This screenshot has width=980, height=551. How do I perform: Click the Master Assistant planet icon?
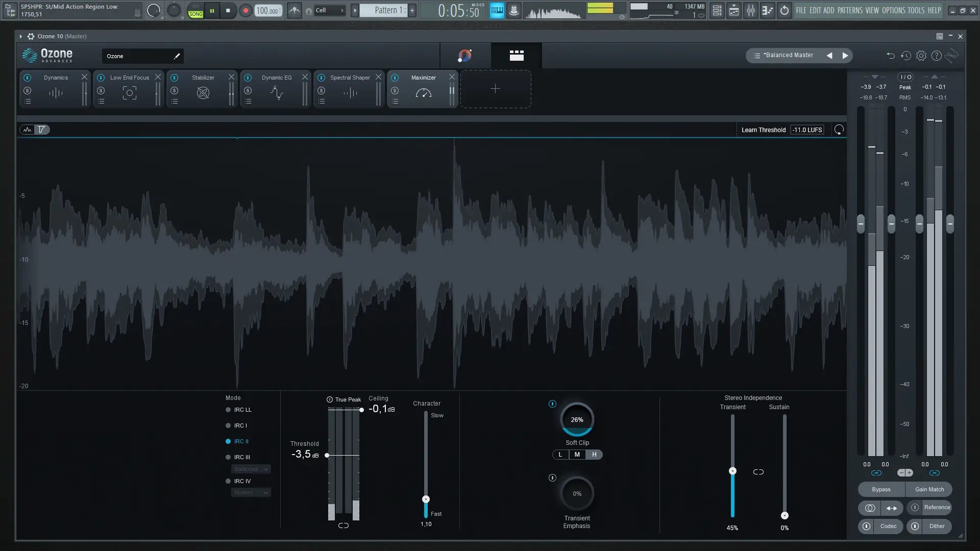coord(465,56)
